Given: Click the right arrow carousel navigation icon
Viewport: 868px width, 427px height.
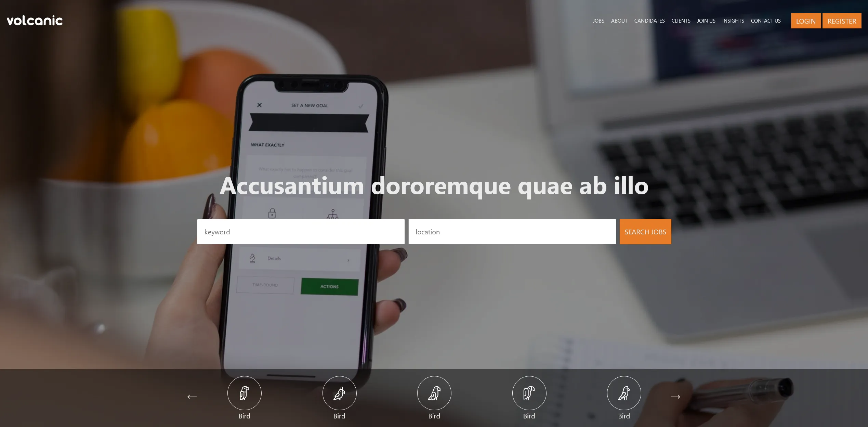Looking at the screenshot, I should (x=675, y=397).
